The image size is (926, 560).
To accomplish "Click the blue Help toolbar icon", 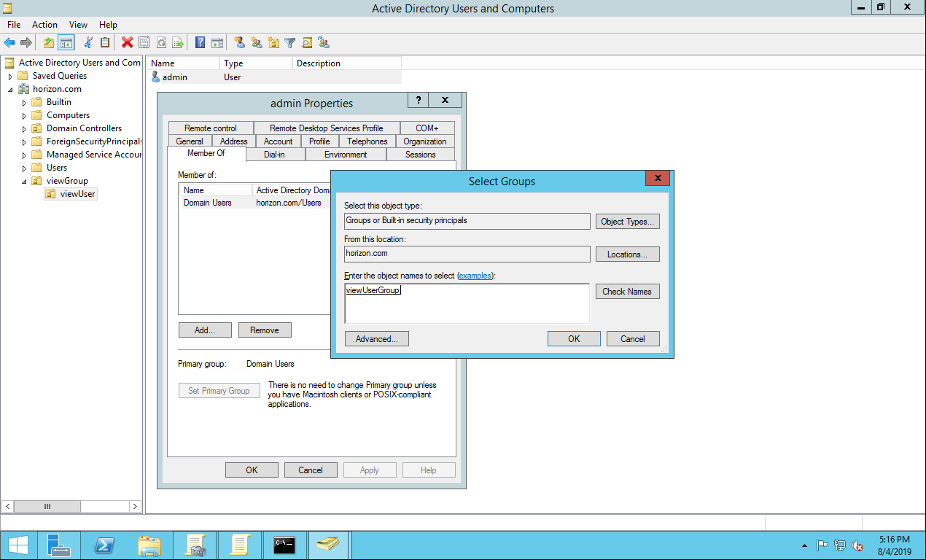I will tap(199, 43).
